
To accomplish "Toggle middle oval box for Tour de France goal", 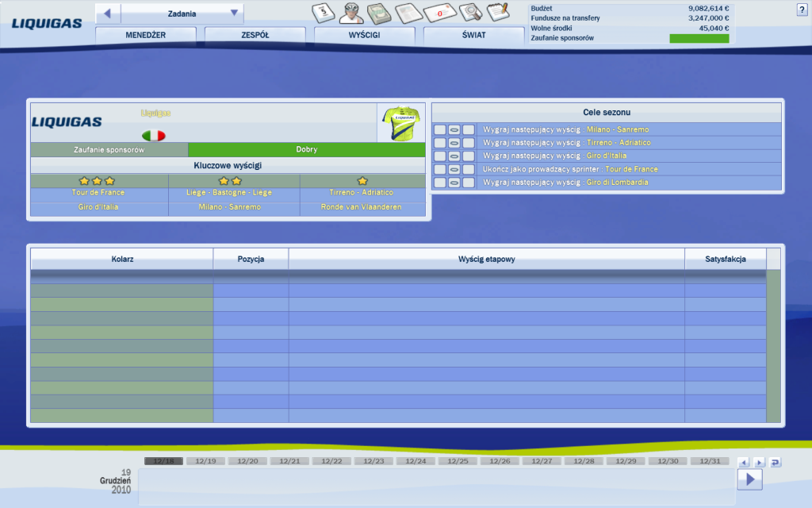I will 454,169.
